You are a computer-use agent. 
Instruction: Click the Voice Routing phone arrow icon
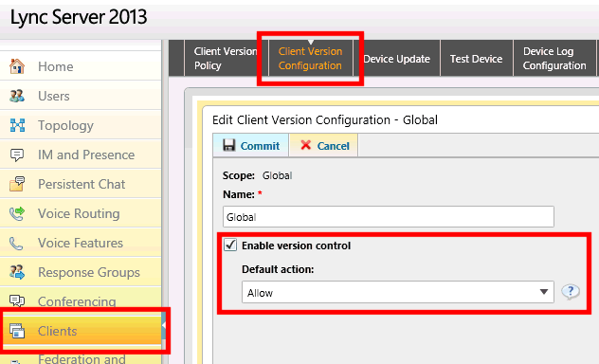click(x=17, y=213)
